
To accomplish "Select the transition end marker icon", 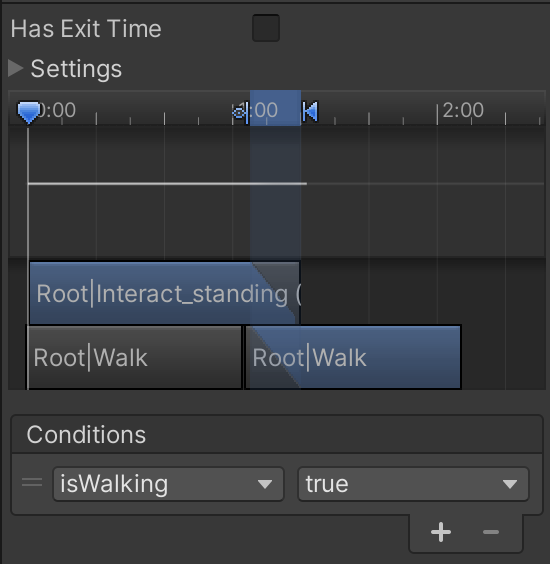I will [x=310, y=112].
